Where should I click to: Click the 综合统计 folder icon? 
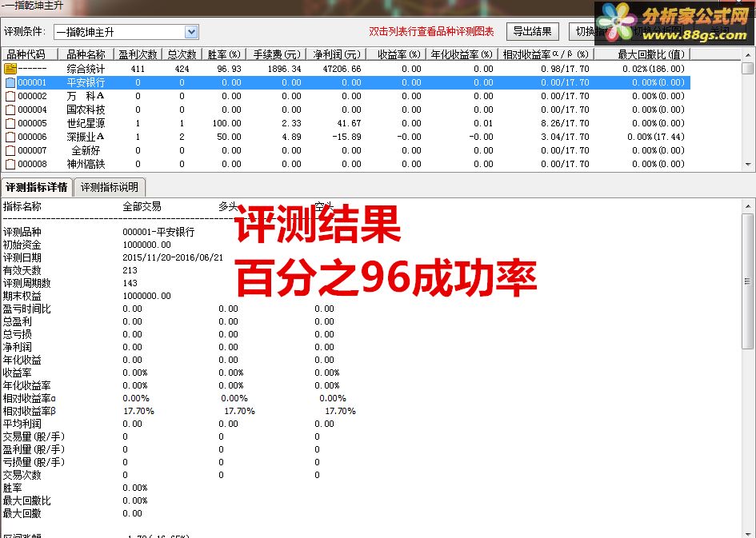[10, 69]
